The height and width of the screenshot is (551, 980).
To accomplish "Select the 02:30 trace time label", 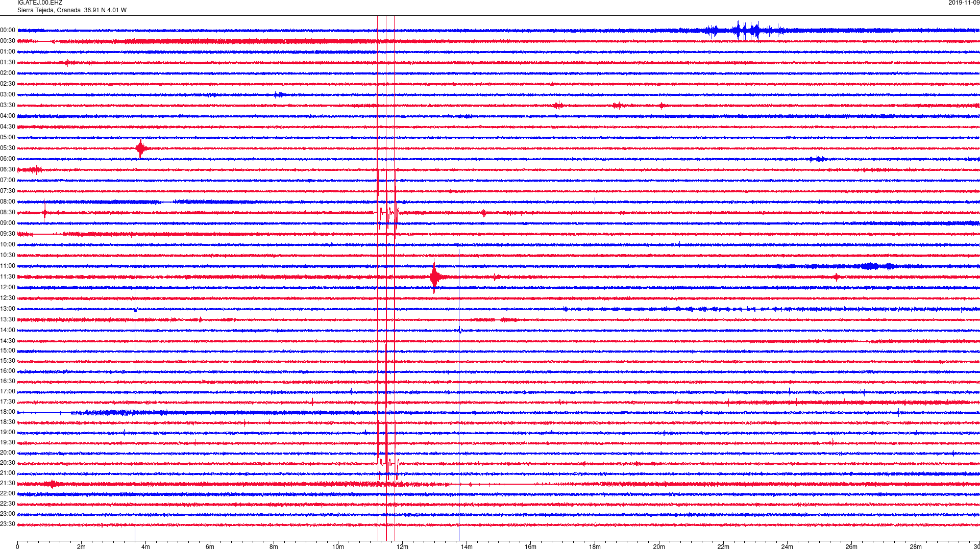I will point(8,84).
